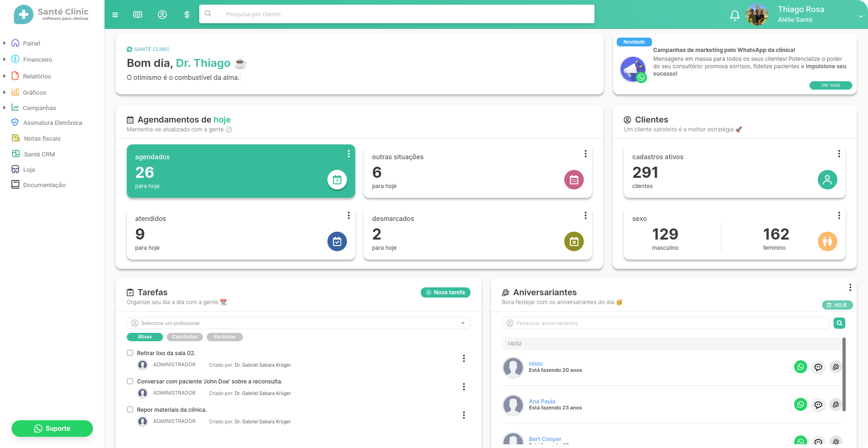Click the dollar sign toolbar icon
The image size is (868, 448).
click(187, 15)
